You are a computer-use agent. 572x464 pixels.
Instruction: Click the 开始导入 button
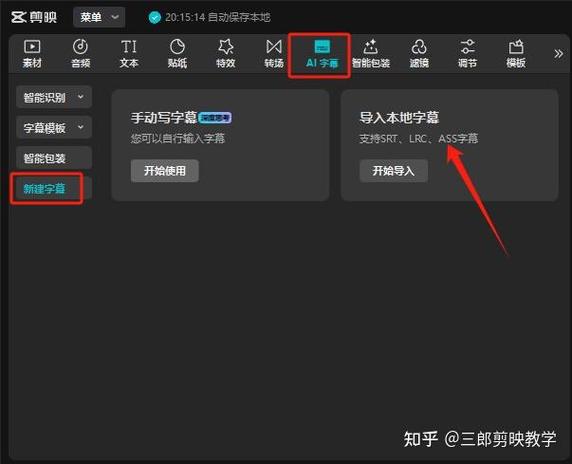[x=393, y=171]
